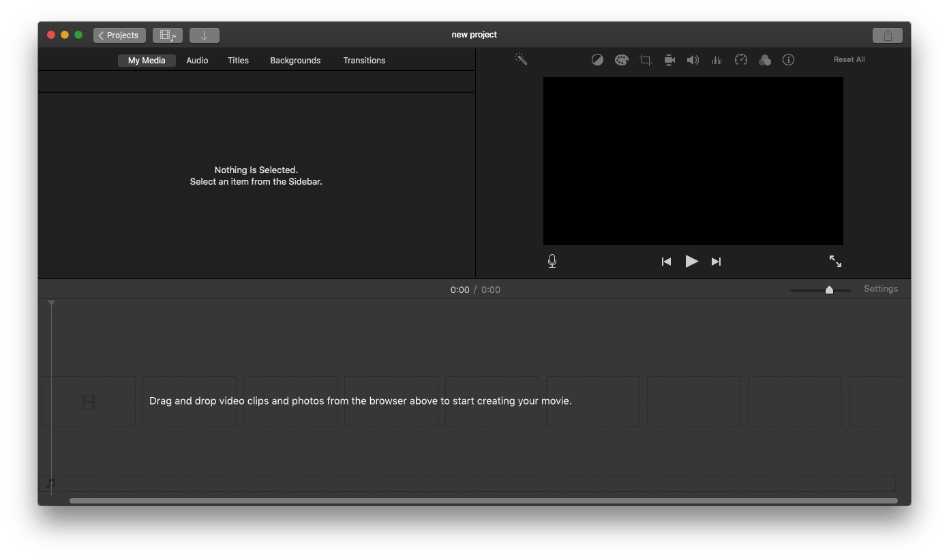Skip to the previous clip

click(666, 262)
